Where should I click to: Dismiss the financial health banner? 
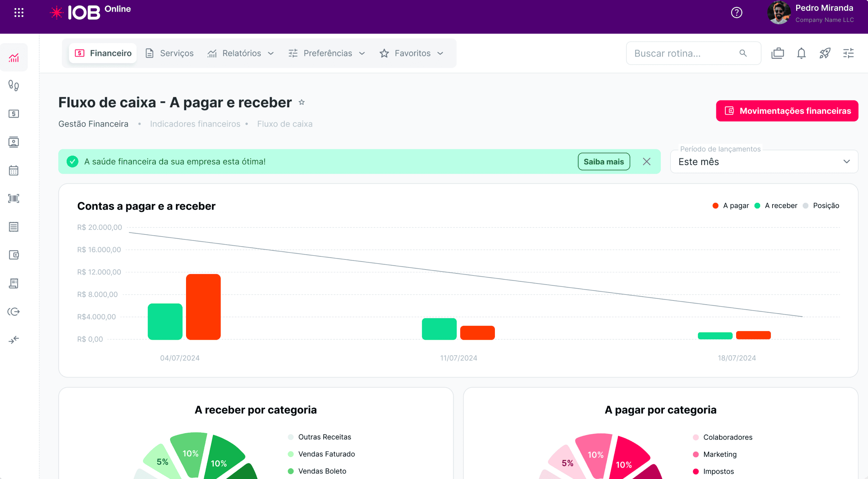[647, 162]
